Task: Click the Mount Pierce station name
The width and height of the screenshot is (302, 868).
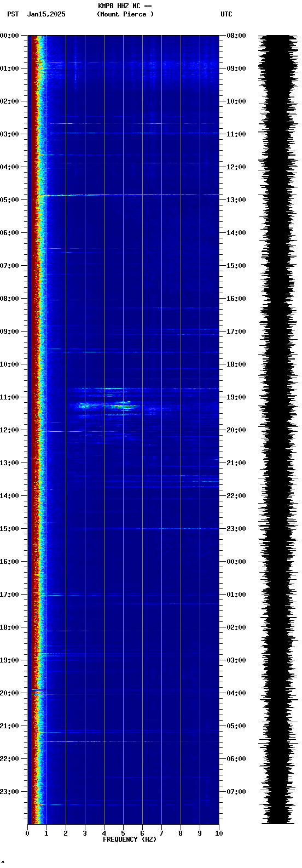Action: click(125, 14)
